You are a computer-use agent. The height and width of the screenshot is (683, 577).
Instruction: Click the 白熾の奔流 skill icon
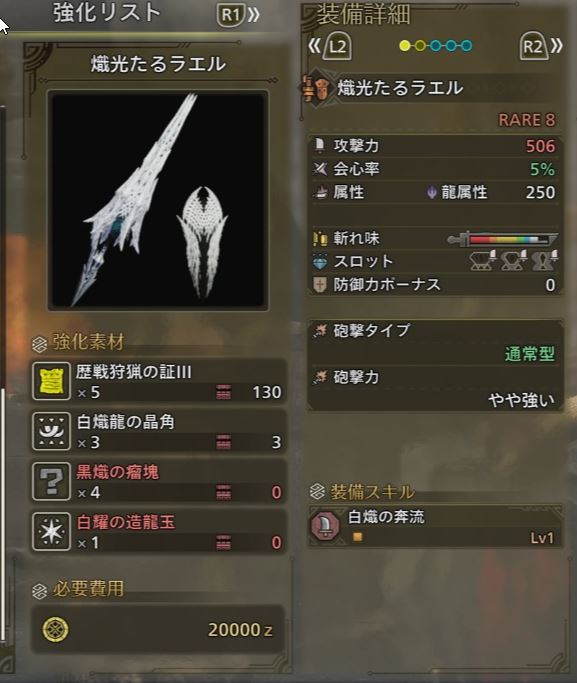coord(325,526)
